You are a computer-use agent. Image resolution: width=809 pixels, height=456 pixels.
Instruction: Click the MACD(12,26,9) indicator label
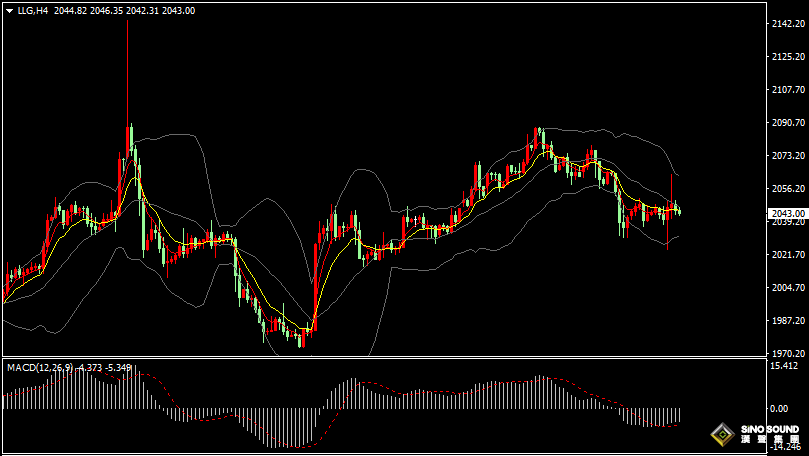[40, 368]
